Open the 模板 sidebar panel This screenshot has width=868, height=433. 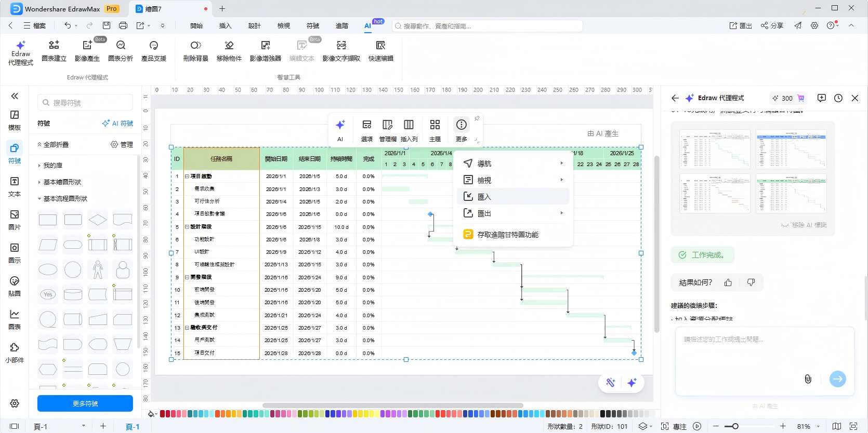pos(15,120)
